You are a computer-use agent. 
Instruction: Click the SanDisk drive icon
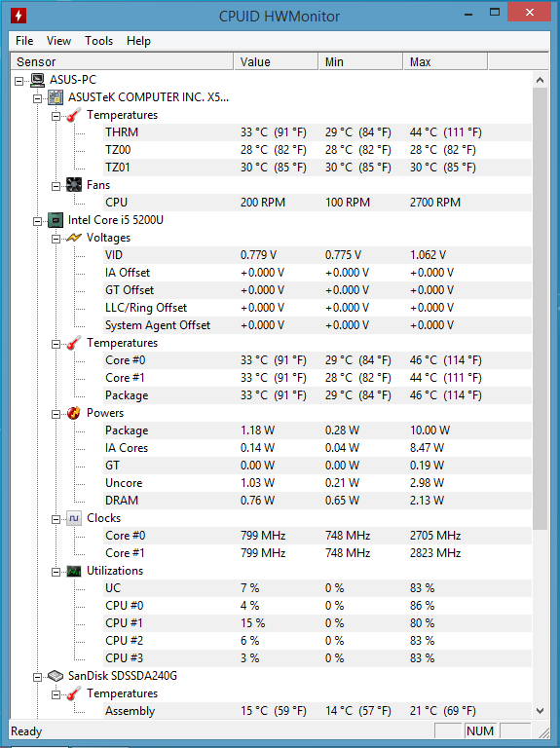[56, 676]
